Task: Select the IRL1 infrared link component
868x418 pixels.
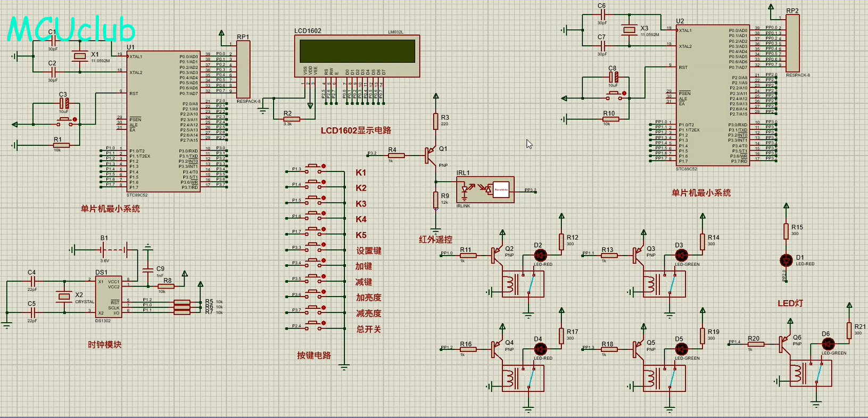Action: [x=485, y=190]
